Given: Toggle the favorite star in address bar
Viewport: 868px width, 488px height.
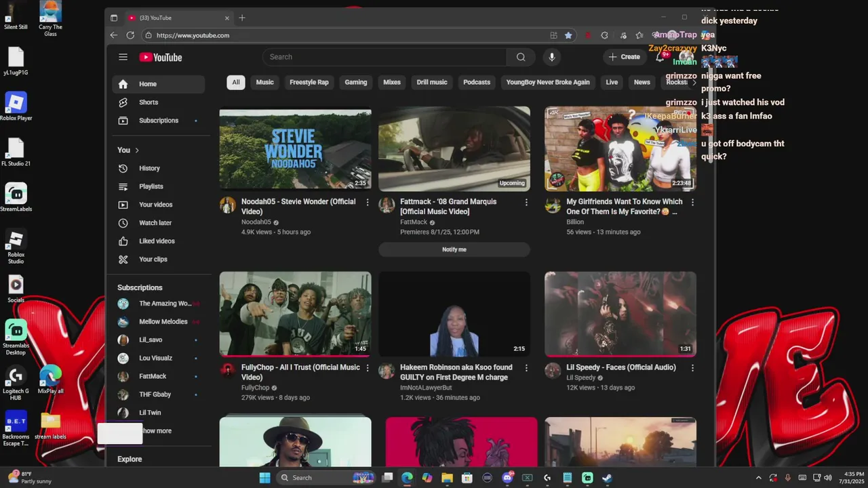Looking at the screenshot, I should (x=568, y=35).
